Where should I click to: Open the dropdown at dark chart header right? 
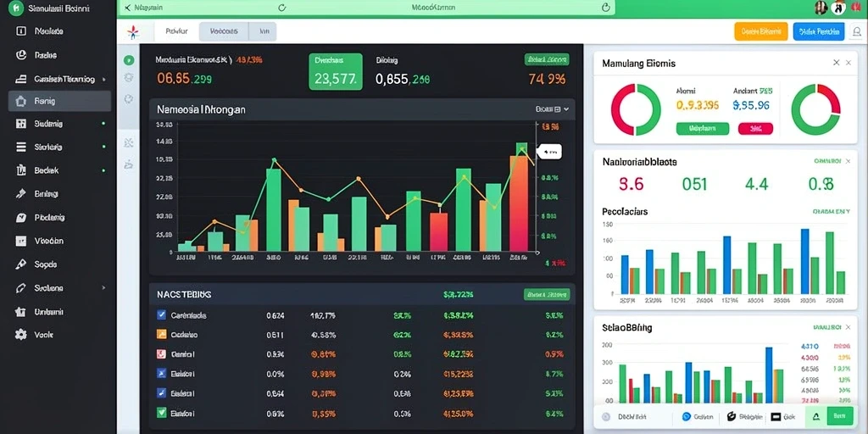(x=552, y=109)
